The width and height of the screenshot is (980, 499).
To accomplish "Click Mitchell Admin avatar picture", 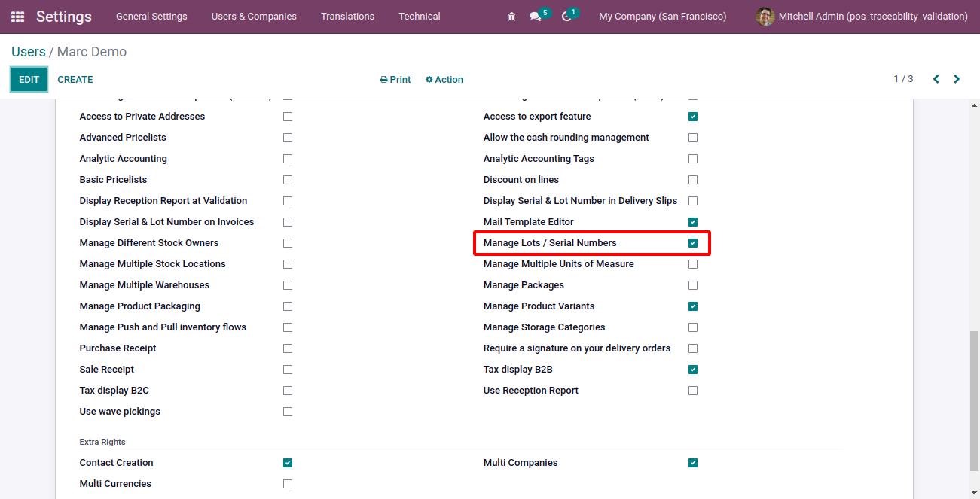I will [x=765, y=17].
